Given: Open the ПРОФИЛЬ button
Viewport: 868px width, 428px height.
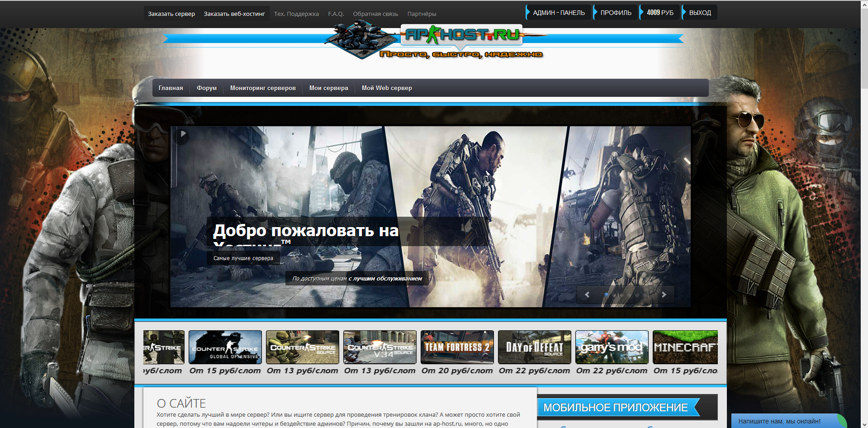Looking at the screenshot, I should pyautogui.click(x=615, y=13).
